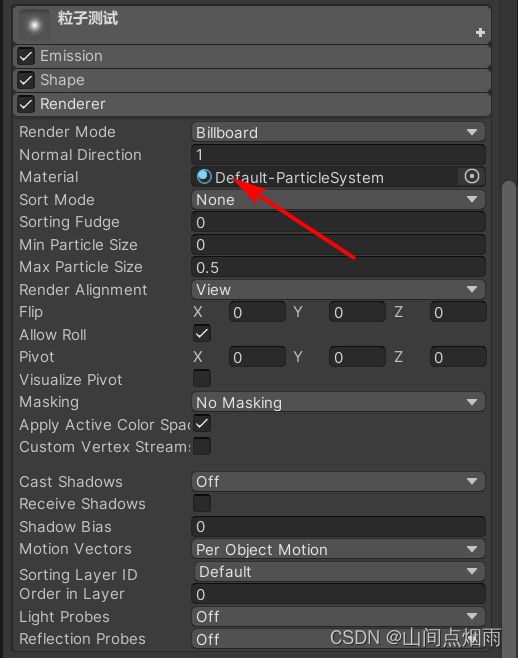
Task: Expand the Render Alignment View dropdown
Action: pos(338,290)
